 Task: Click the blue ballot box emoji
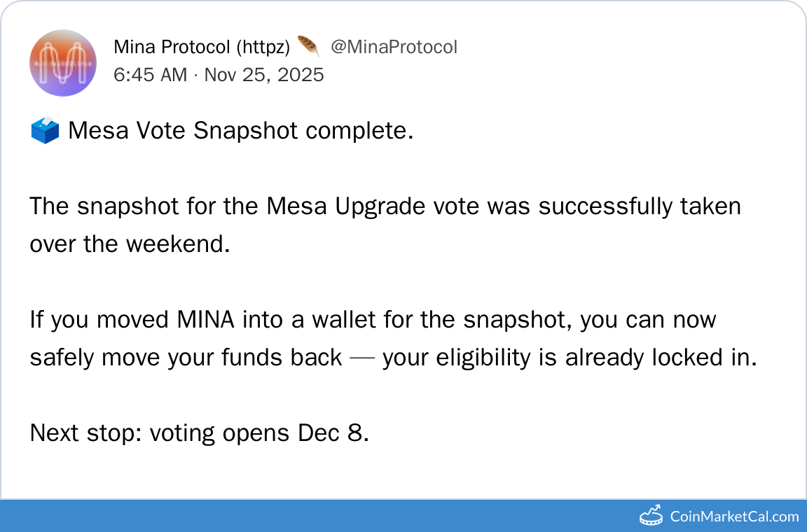pos(45,131)
